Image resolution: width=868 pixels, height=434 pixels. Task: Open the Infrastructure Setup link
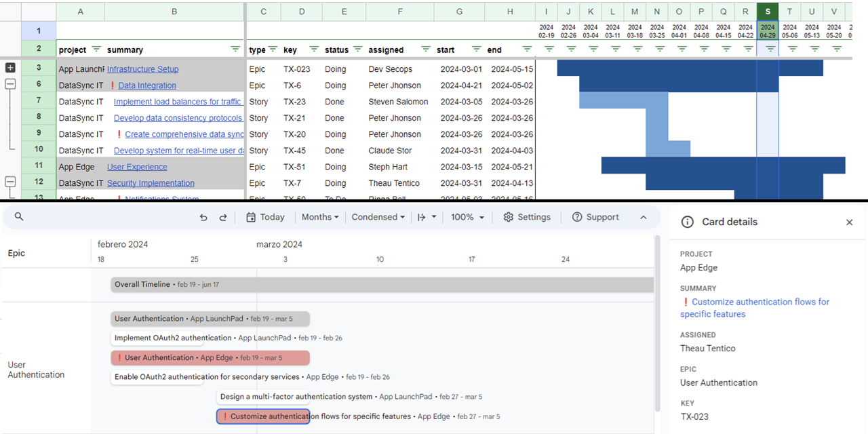point(142,69)
